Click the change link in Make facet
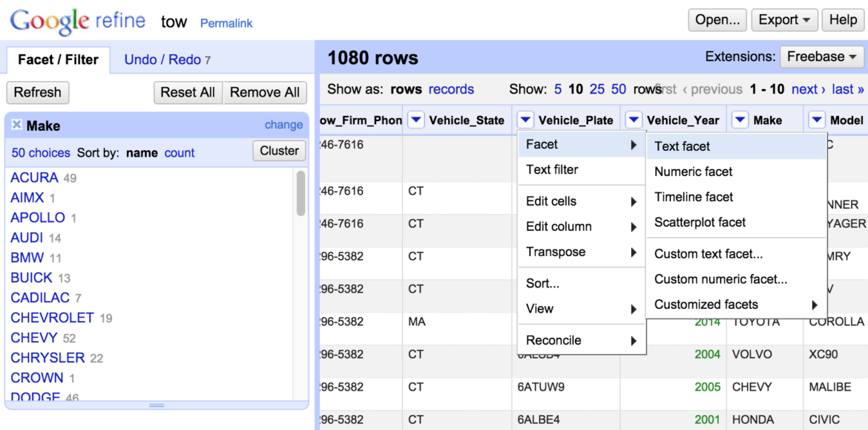This screenshot has height=430, width=868. [283, 125]
